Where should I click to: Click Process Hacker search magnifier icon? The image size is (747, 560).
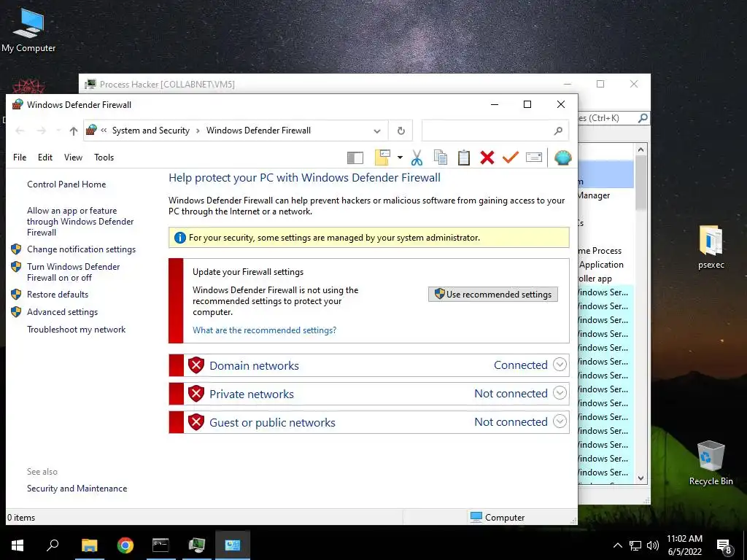coord(643,117)
